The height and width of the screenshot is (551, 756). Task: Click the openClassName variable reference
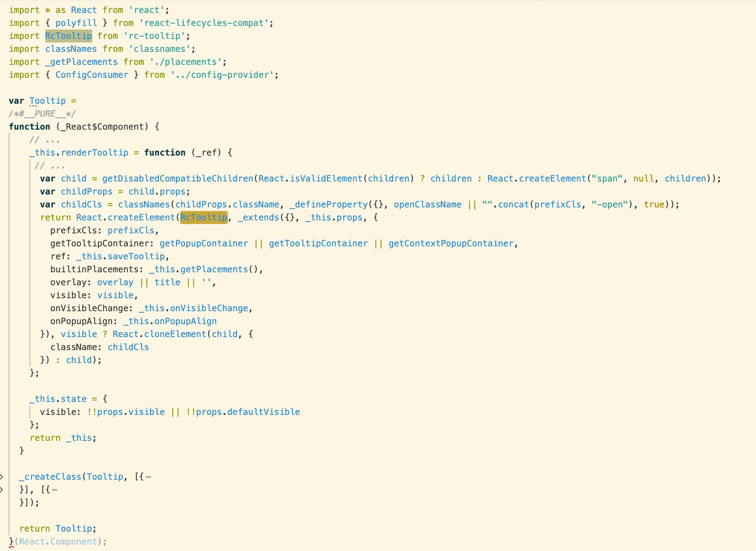(427, 204)
